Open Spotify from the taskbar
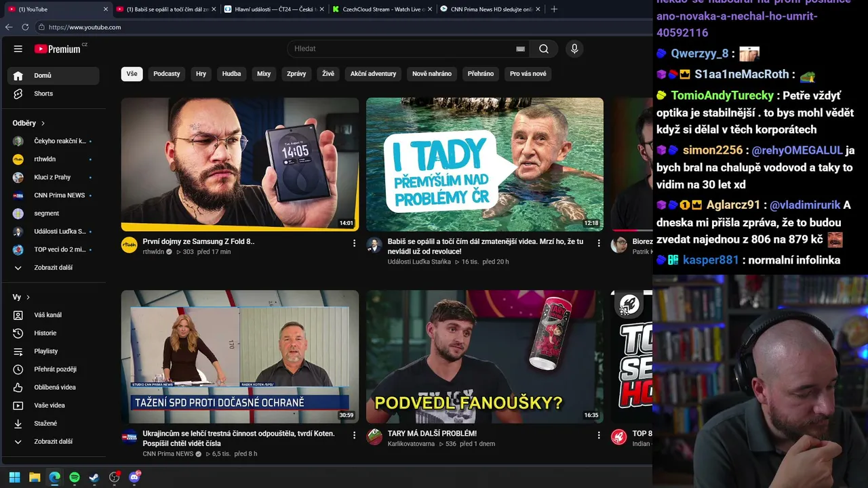 [x=75, y=477]
